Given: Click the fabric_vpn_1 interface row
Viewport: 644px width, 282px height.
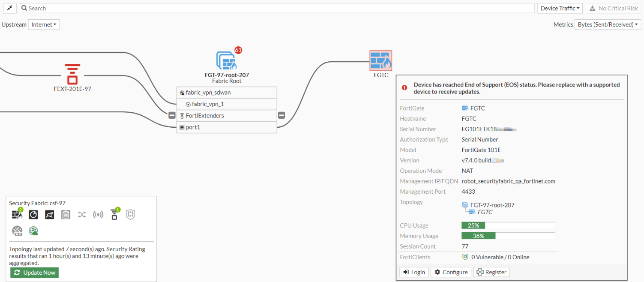Looking at the screenshot, I should coord(227,104).
